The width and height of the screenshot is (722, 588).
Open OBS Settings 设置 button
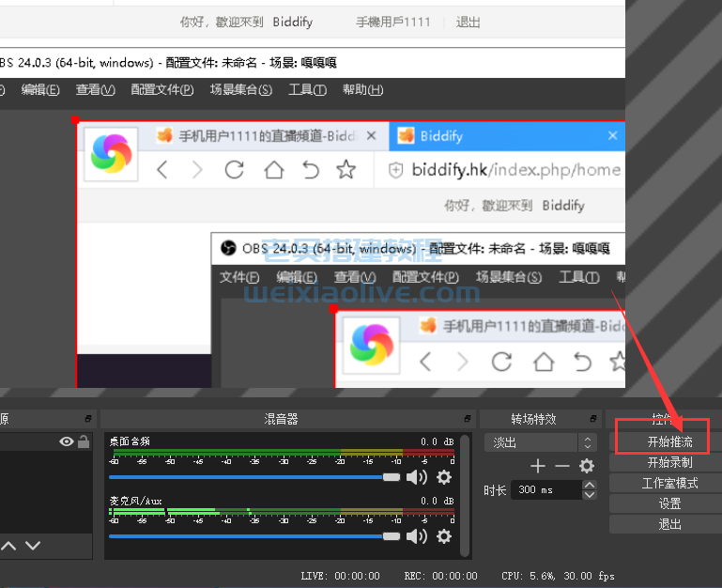coord(669,503)
